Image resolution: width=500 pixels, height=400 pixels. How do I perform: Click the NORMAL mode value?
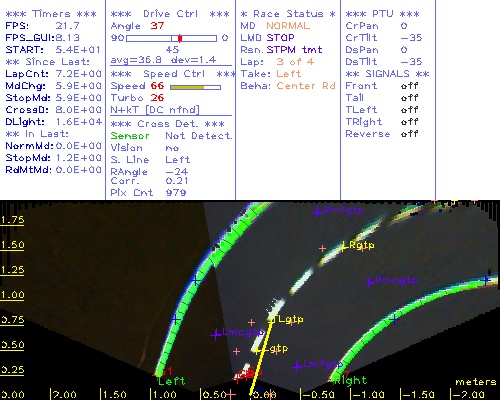pyautogui.click(x=288, y=26)
